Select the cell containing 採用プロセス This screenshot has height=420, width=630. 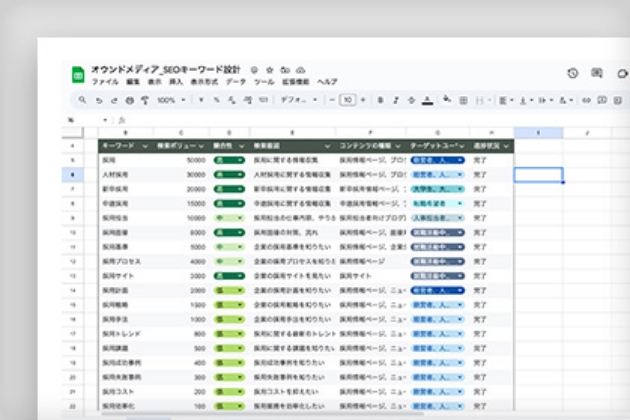[x=127, y=262]
